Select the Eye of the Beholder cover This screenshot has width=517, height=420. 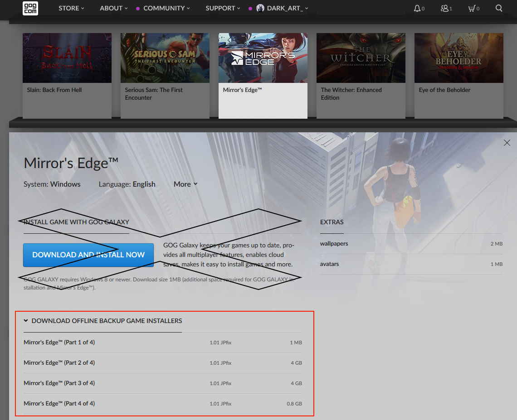tap(458, 58)
